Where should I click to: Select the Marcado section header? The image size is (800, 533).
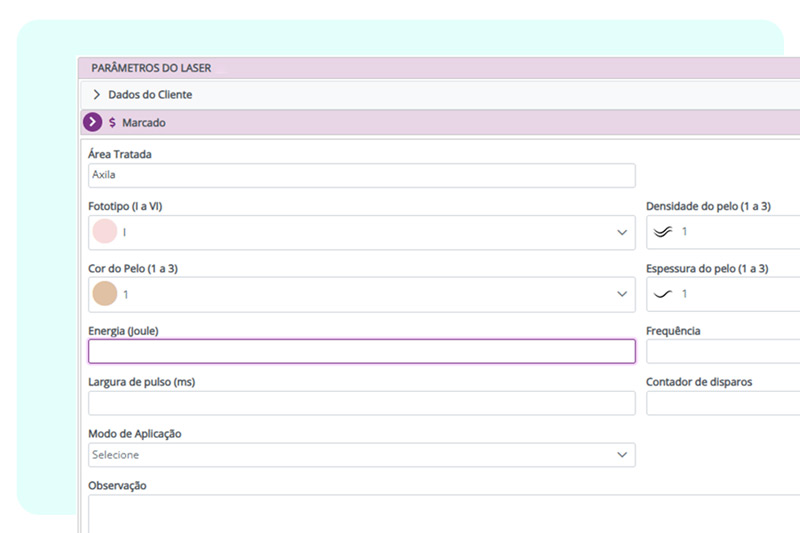[x=440, y=122]
